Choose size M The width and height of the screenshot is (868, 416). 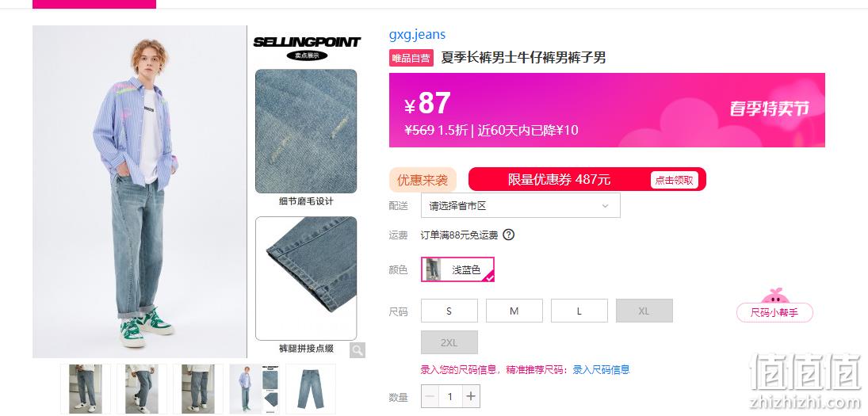(514, 311)
